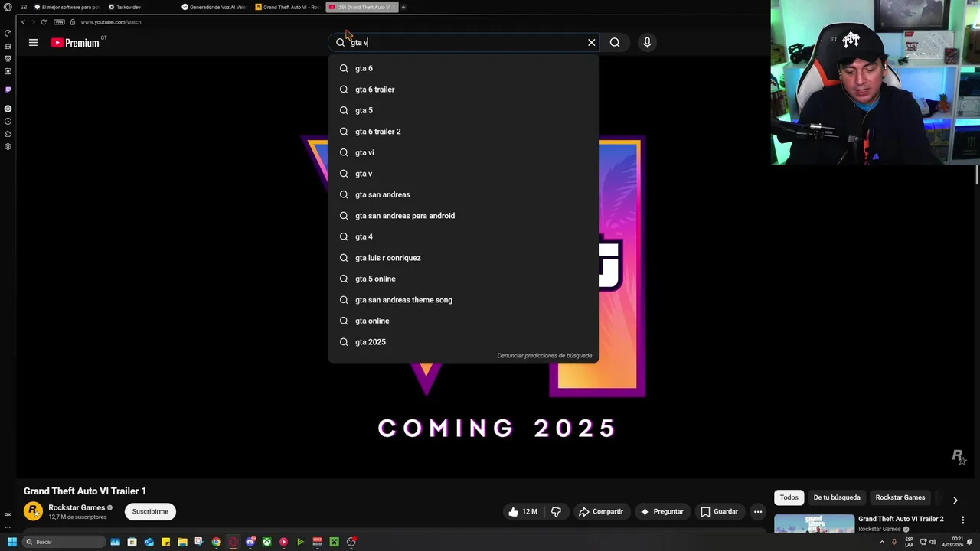Go back with browser back arrow

[23, 22]
